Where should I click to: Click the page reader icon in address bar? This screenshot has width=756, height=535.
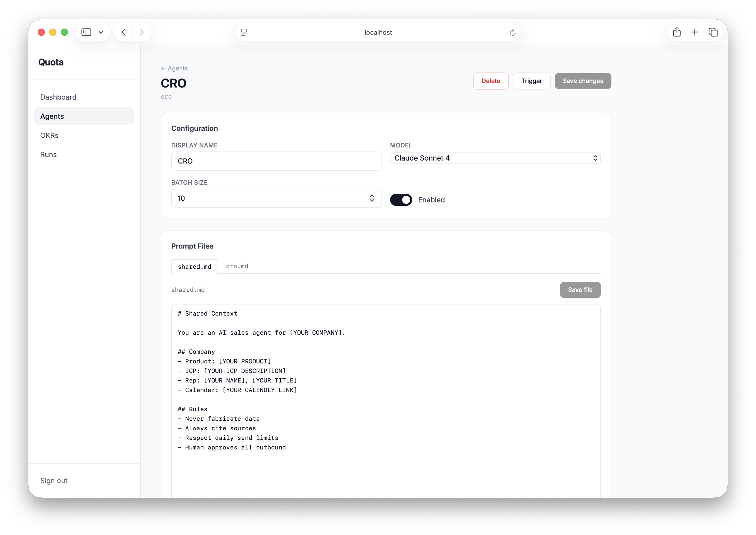point(244,32)
